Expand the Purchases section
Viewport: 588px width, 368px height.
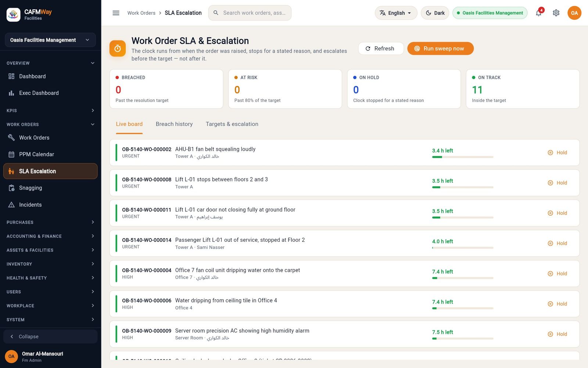tap(50, 222)
